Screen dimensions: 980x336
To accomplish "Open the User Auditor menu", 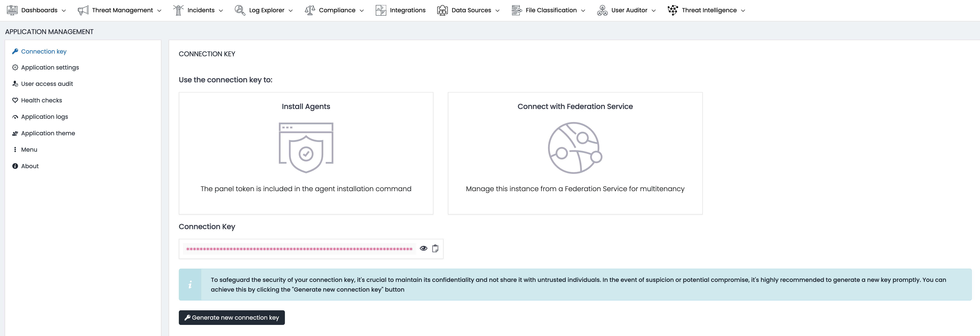I will pyautogui.click(x=629, y=10).
